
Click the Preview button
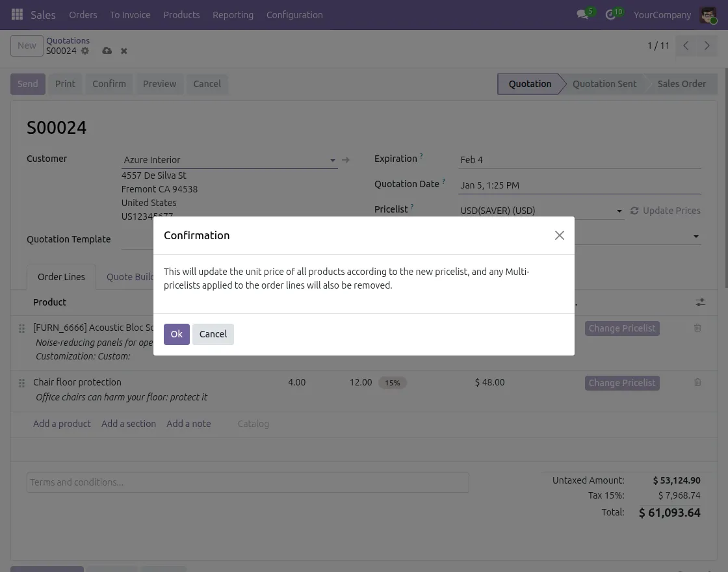pyautogui.click(x=160, y=84)
